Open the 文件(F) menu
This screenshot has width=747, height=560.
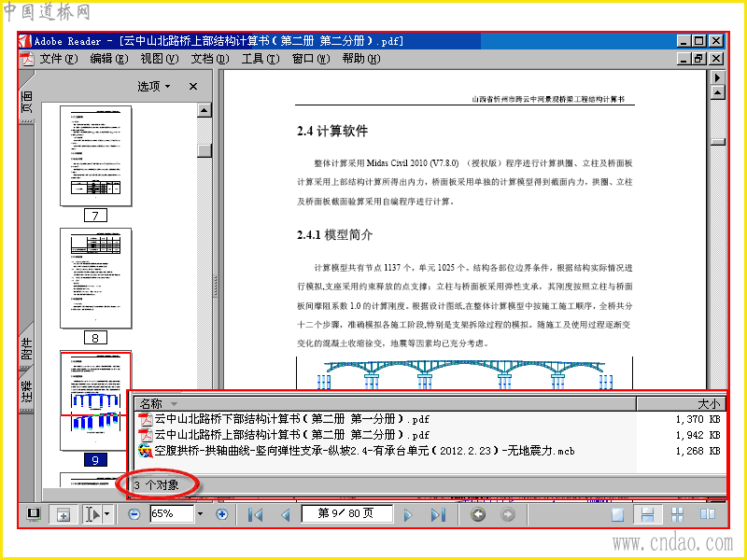pyautogui.click(x=58, y=59)
